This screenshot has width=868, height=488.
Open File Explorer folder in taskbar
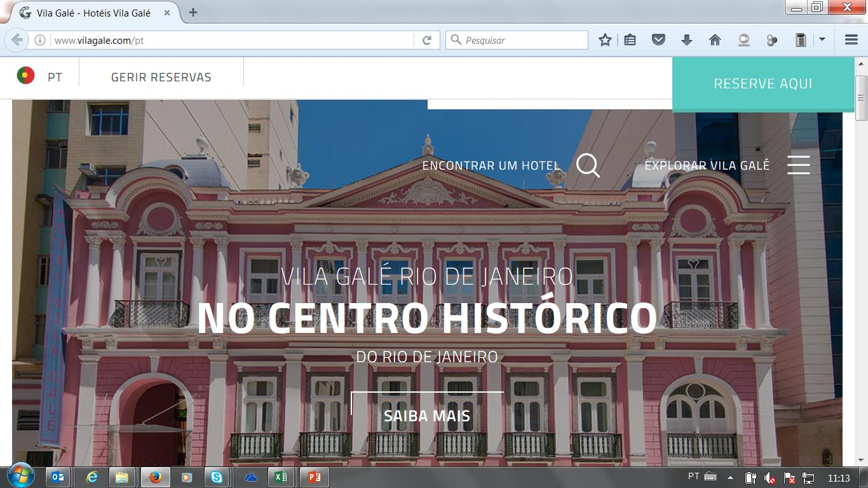(123, 477)
